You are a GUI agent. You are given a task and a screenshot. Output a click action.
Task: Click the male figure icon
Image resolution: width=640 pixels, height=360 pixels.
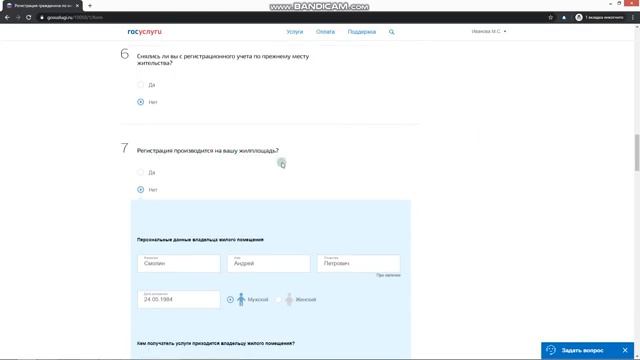(241, 299)
